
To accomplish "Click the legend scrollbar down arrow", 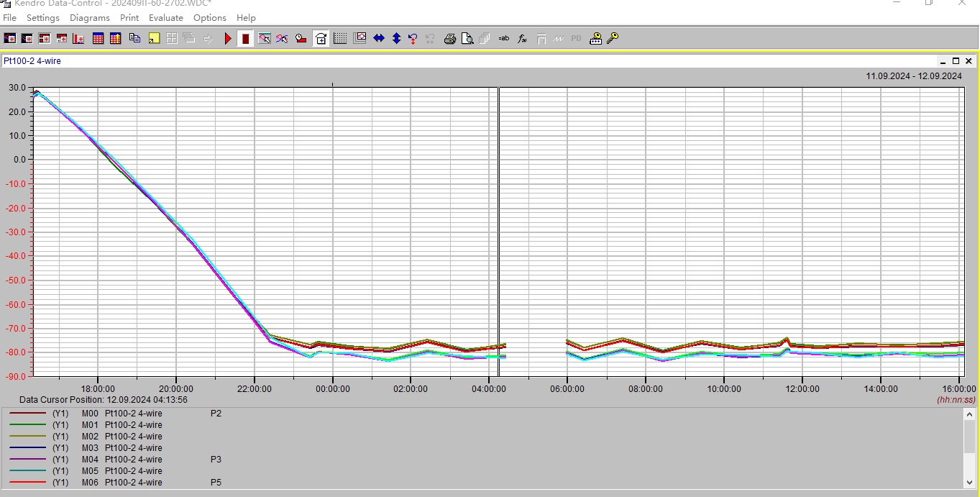I will [969, 482].
